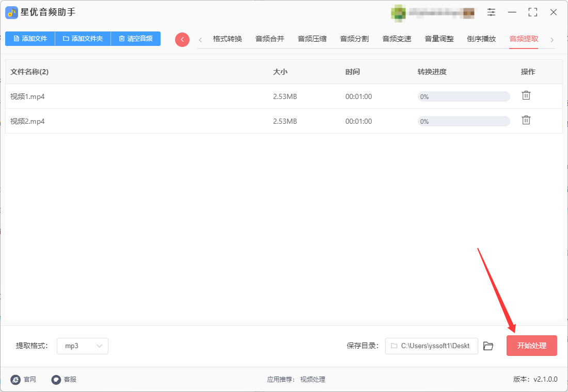Click the red back arrow circle button

point(182,39)
